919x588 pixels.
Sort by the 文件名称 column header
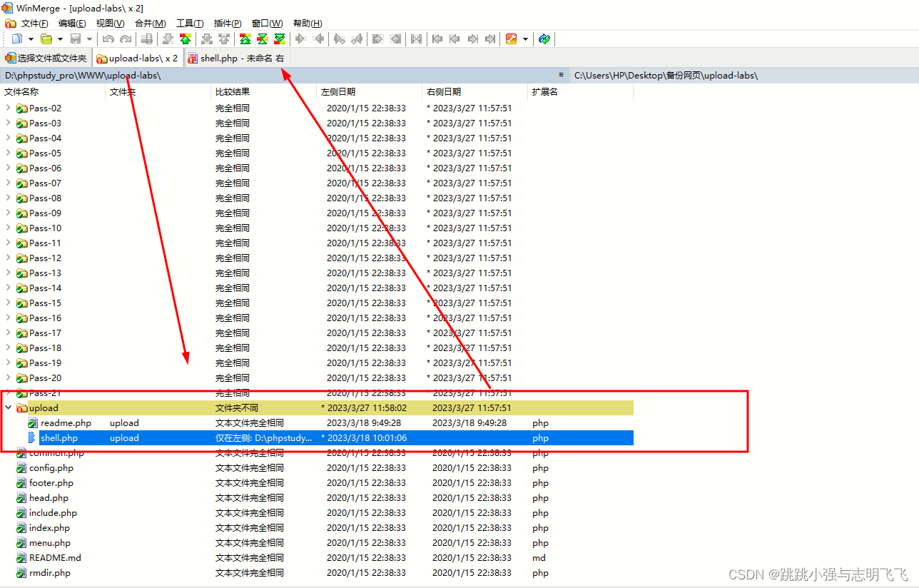[53, 91]
